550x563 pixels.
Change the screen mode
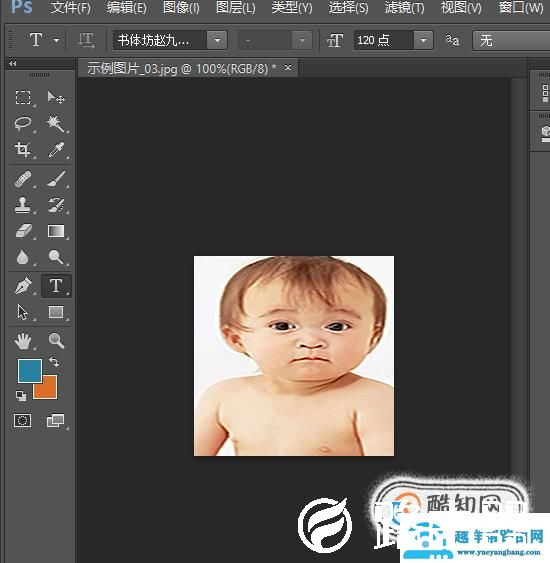click(56, 420)
